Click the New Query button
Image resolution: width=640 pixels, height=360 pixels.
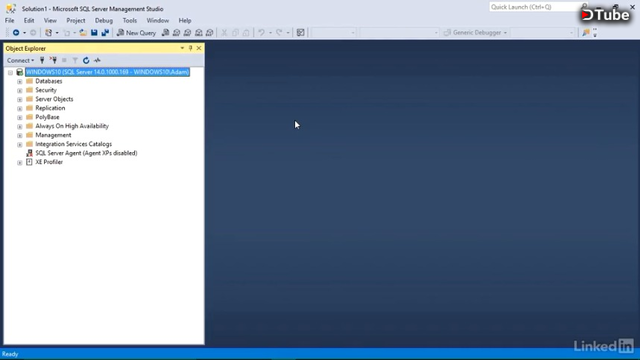coord(136,33)
